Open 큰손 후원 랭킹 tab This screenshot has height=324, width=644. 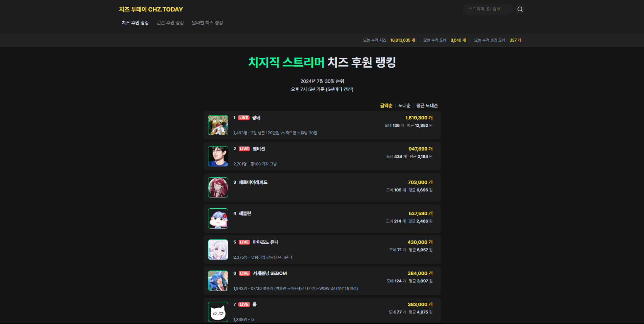170,23
